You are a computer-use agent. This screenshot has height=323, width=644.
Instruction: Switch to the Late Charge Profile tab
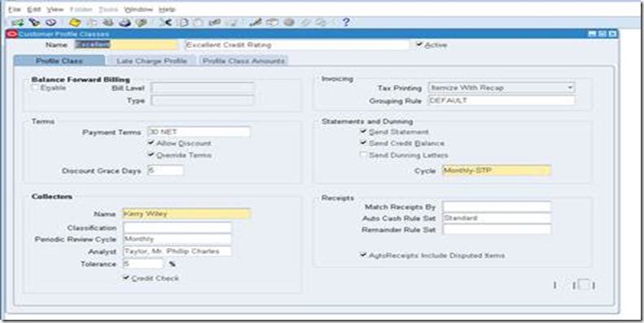[151, 61]
